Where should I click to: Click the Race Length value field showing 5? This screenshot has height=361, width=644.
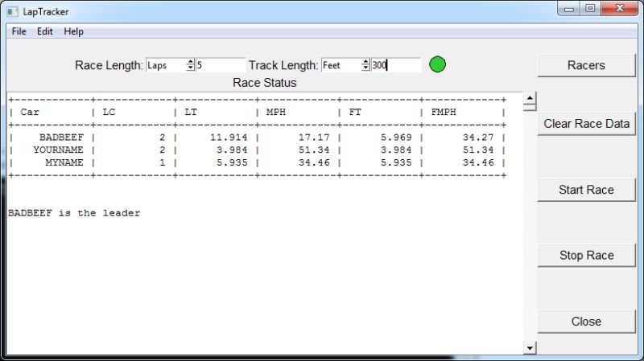221,65
